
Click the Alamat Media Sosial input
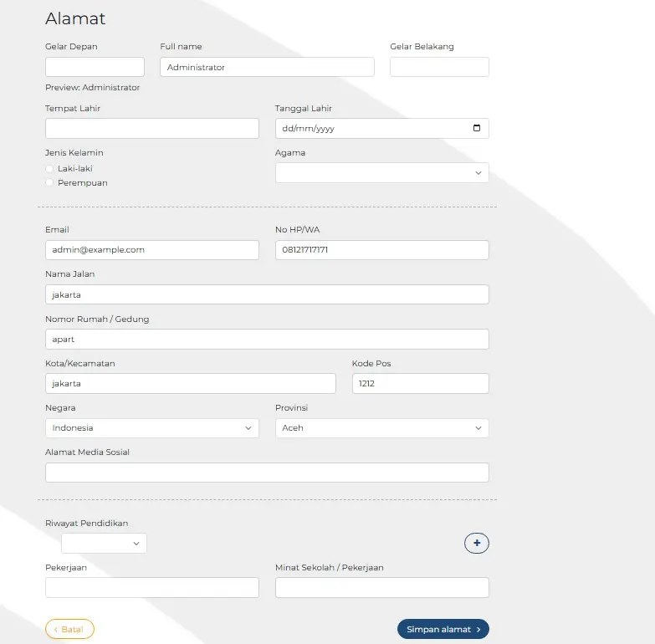click(267, 473)
